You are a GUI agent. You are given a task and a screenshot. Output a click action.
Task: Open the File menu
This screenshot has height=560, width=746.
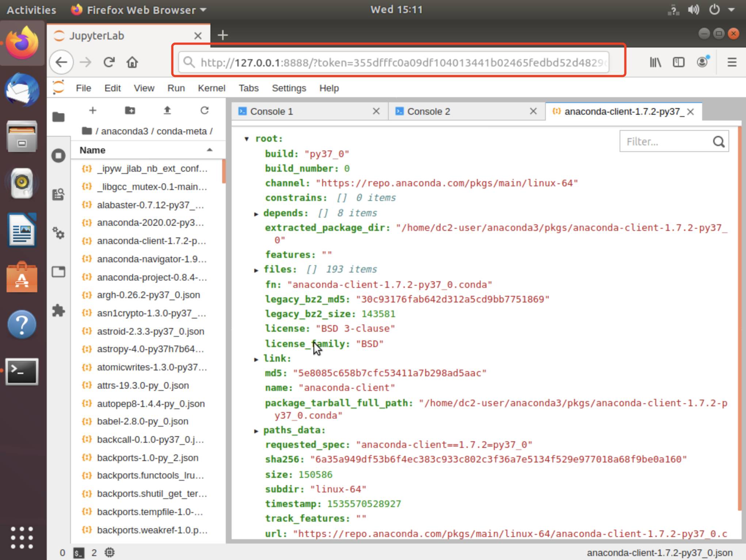(83, 88)
